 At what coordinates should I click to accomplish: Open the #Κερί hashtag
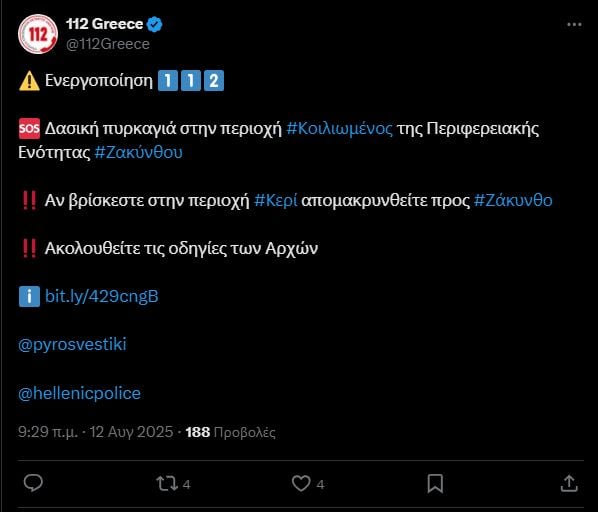pyautogui.click(x=276, y=200)
